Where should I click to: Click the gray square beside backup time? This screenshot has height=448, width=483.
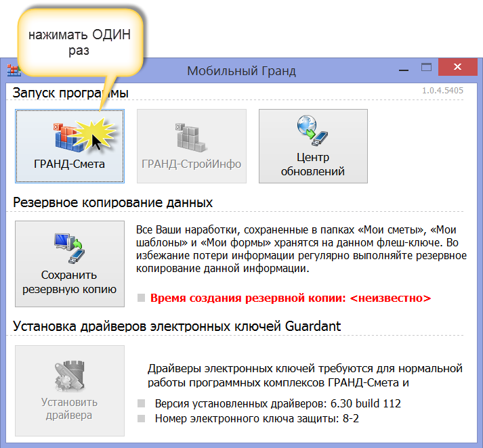coord(141,298)
